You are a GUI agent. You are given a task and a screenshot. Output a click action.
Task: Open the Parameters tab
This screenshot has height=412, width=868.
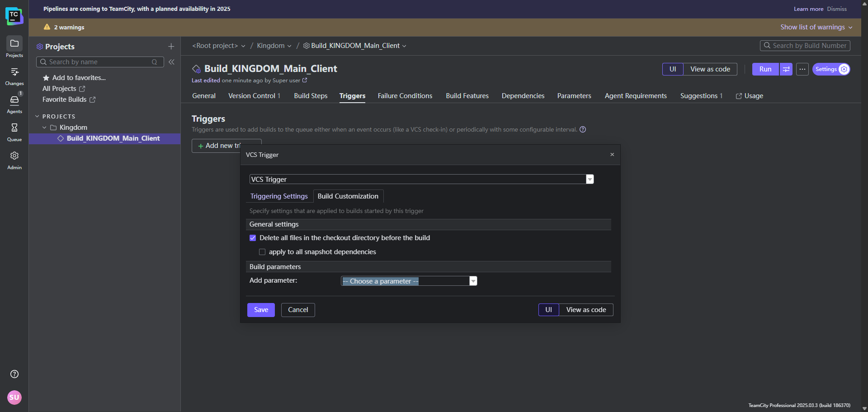pyautogui.click(x=574, y=96)
